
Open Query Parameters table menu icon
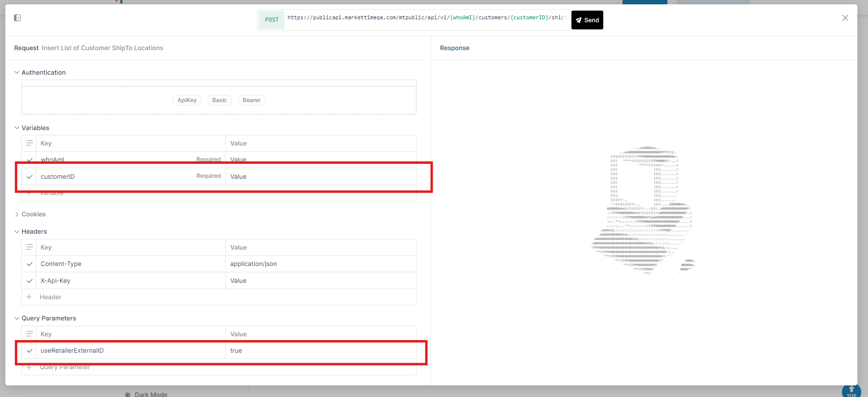point(29,334)
